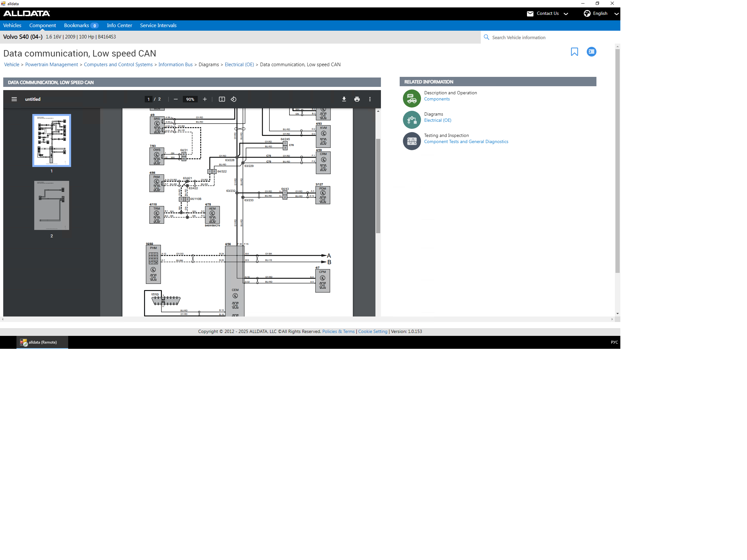Click the Powertrain Management breadcrumb link
The height and width of the screenshot is (560, 747).
52,65
